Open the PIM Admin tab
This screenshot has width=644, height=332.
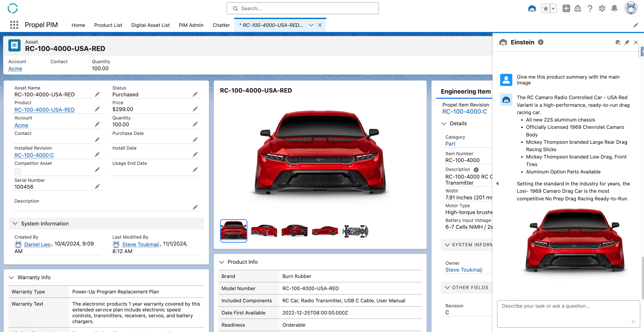[x=191, y=25]
